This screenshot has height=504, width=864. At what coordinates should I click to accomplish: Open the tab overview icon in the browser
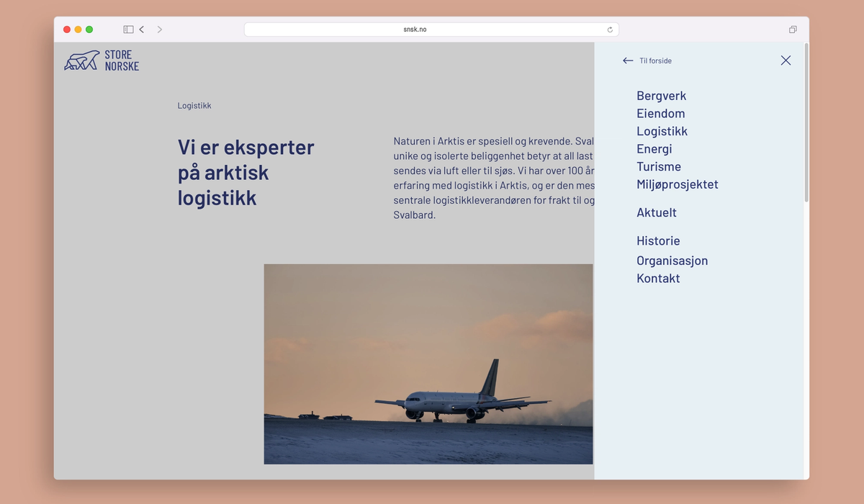[x=793, y=29]
